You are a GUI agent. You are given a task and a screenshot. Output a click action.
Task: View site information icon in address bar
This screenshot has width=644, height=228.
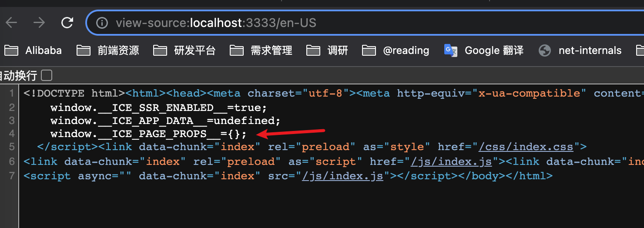[102, 23]
